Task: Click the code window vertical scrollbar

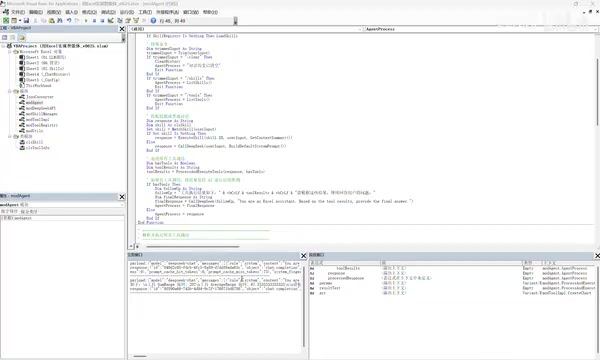Action: pyautogui.click(x=597, y=92)
